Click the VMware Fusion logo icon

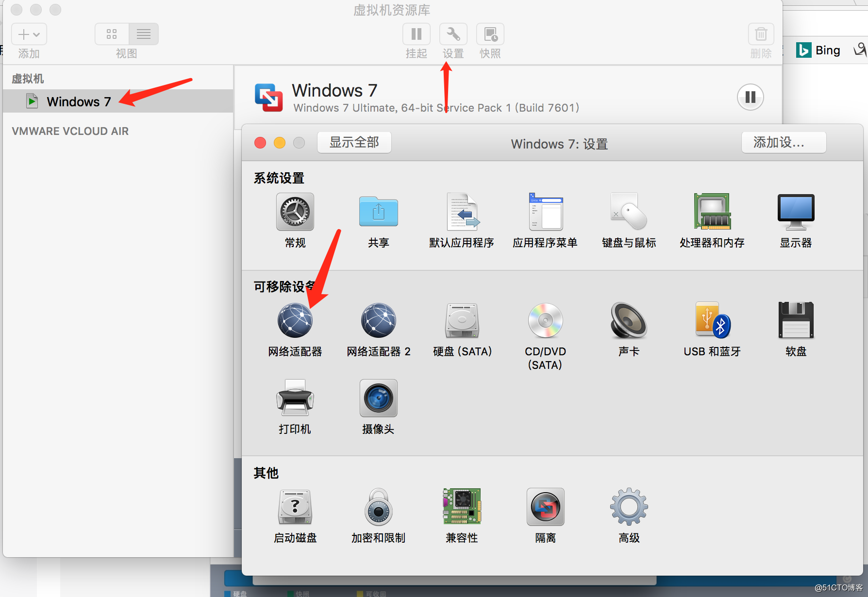click(268, 98)
